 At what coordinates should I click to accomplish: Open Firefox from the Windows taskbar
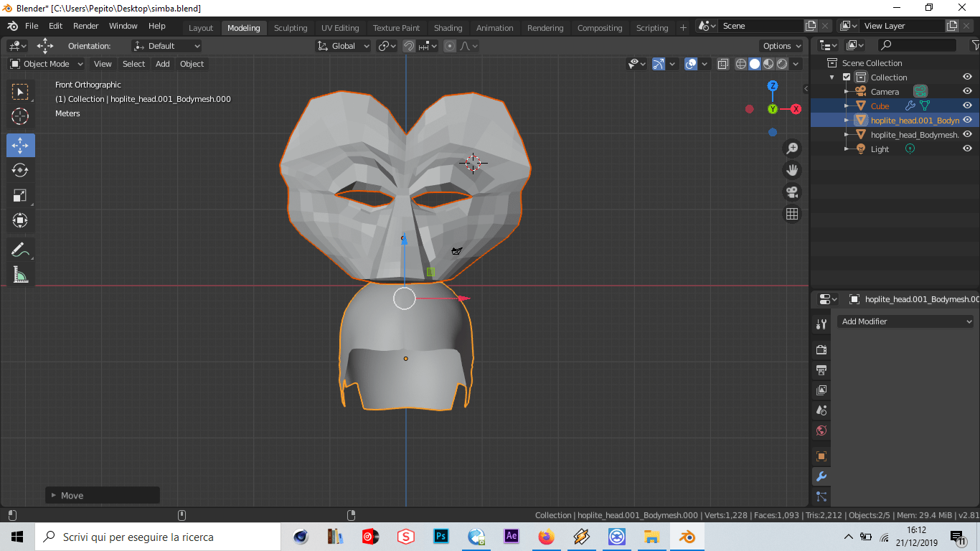(547, 537)
